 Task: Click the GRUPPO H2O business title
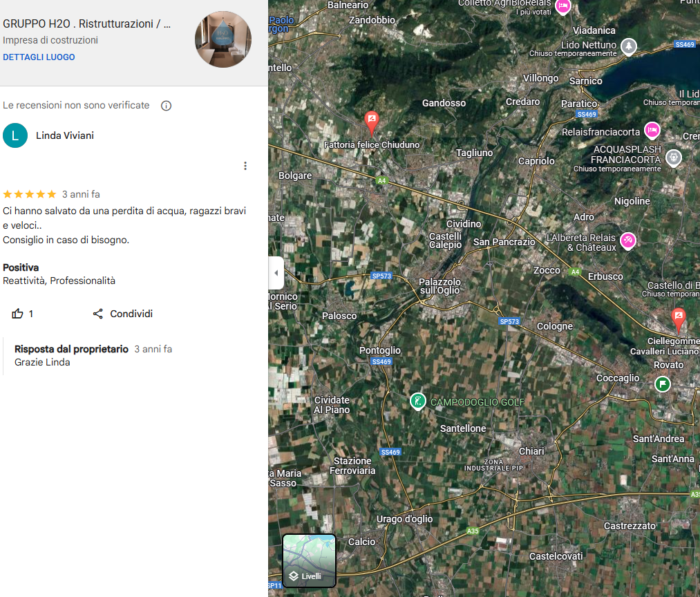(86, 23)
